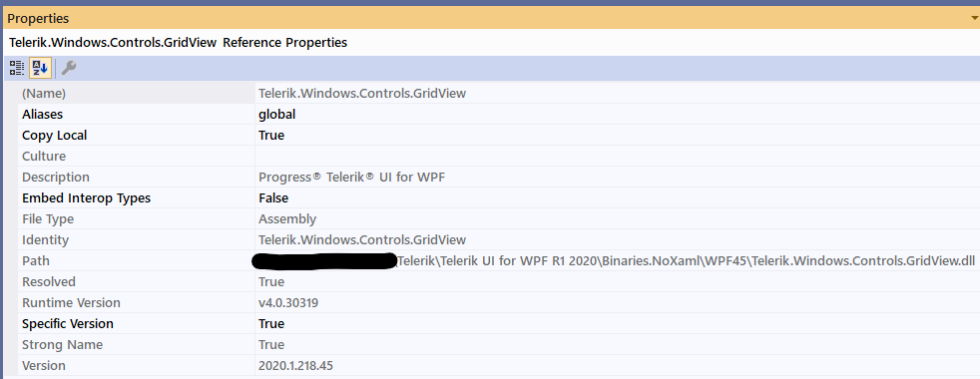Select the Embed Interop Types label
Viewport: 980px width, 379px height.
click(86, 197)
